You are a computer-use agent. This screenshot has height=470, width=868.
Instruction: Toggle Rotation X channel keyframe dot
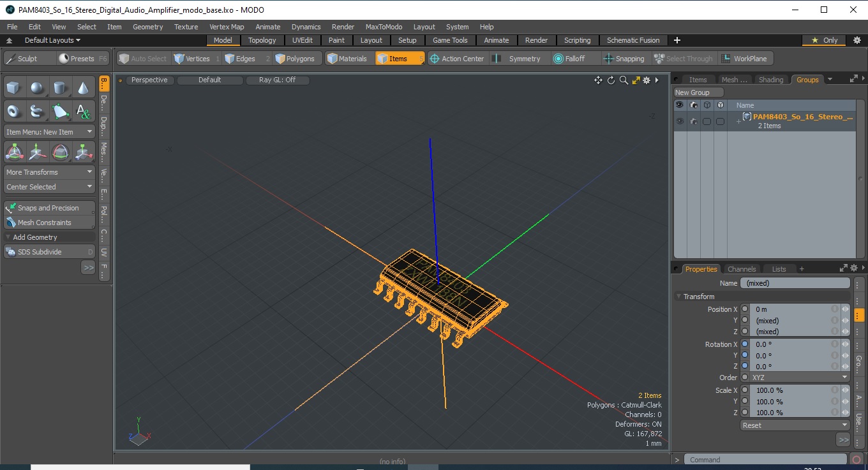[745, 344]
